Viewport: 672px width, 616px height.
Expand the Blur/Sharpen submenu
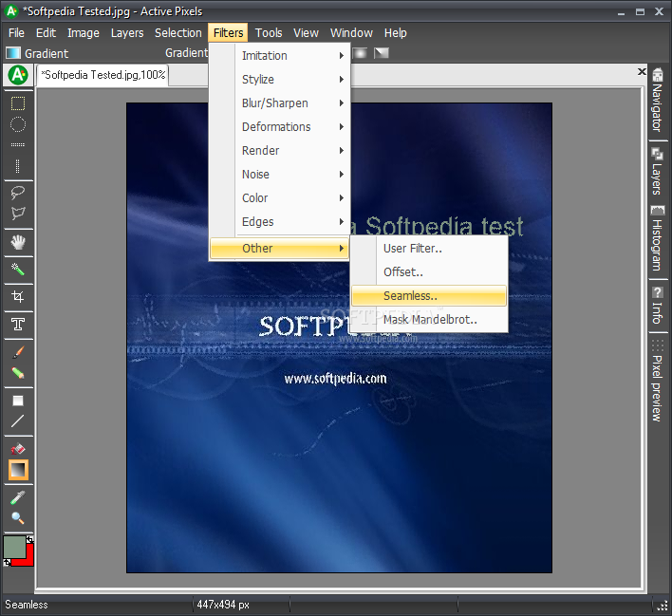[x=279, y=103]
